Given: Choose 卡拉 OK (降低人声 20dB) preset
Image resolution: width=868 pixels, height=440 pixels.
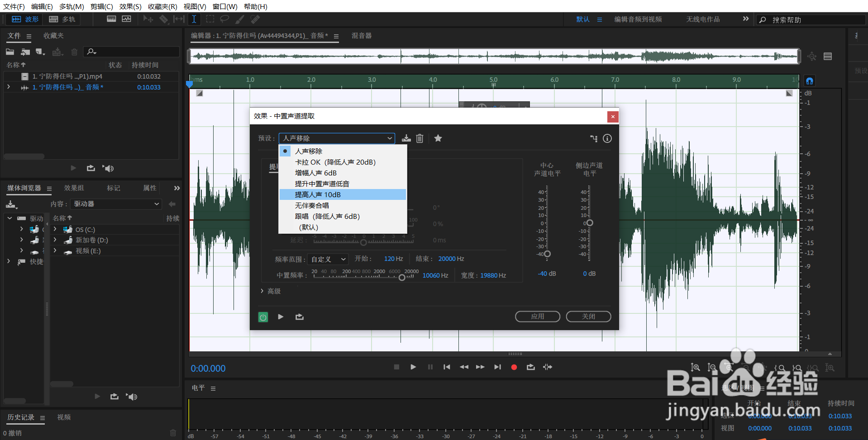Looking at the screenshot, I should click(343, 162).
